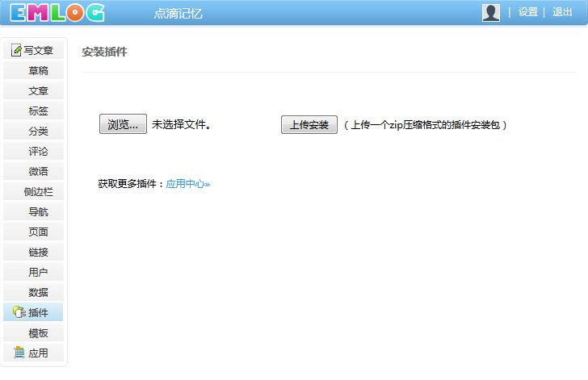Follow the 应用中心 link
Viewport: 588px width, 380px height.
(x=187, y=184)
